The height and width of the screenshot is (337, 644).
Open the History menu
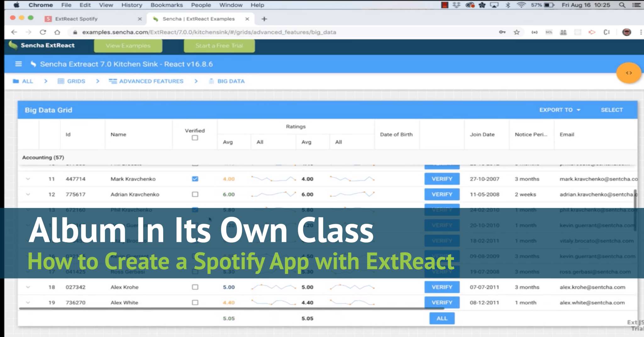[132, 5]
